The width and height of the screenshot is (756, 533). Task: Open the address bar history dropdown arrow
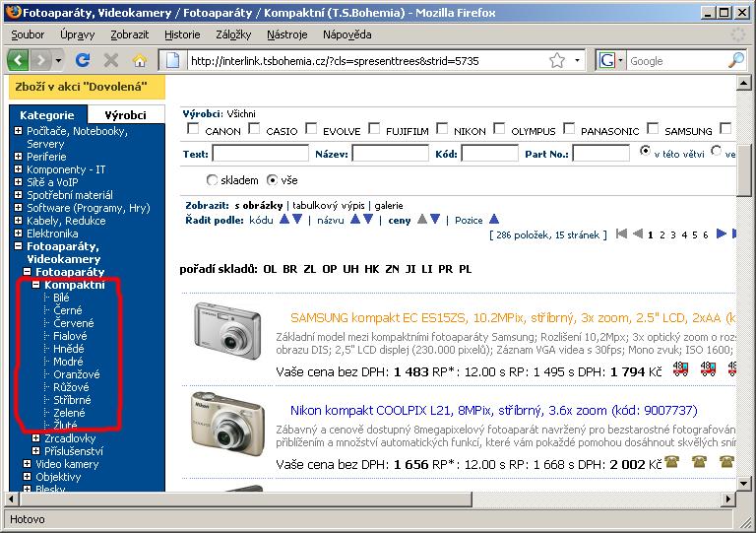[x=577, y=61]
